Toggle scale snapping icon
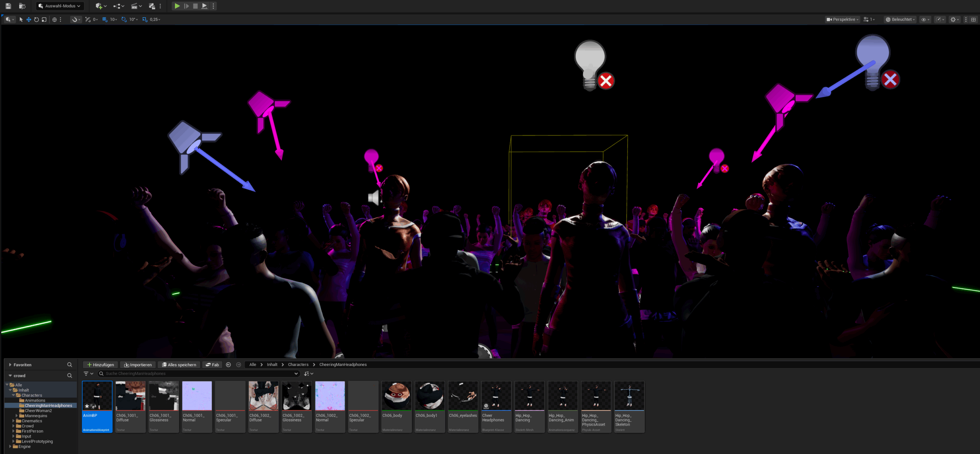The height and width of the screenshot is (454, 980). [x=145, y=20]
